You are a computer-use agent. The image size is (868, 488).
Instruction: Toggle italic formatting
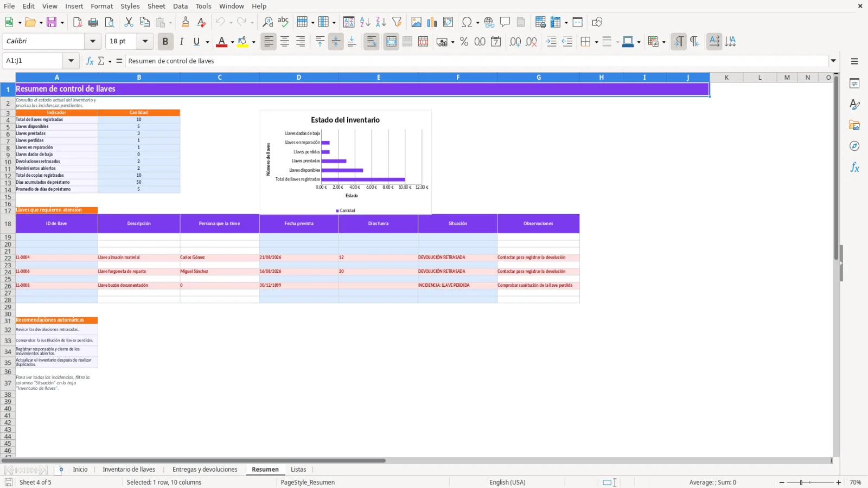point(182,41)
